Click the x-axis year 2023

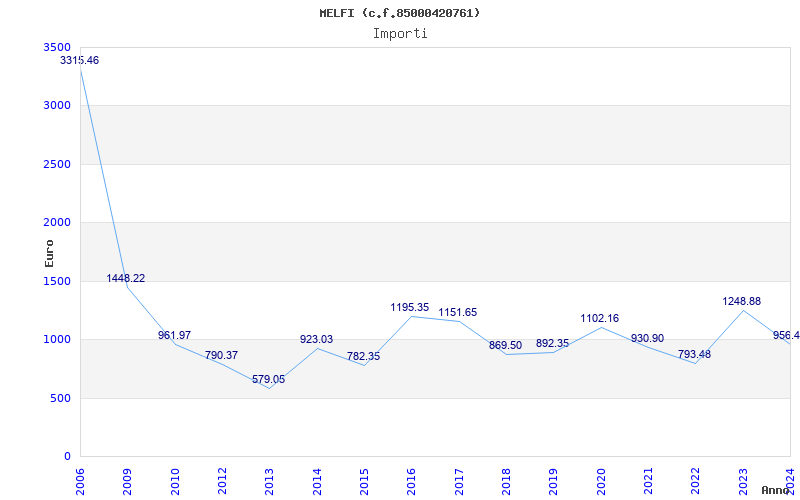[x=743, y=481]
